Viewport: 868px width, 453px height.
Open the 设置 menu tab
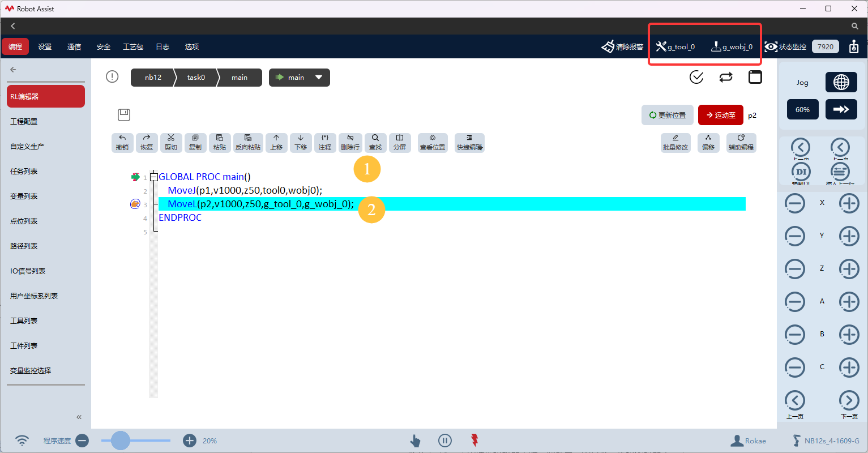click(45, 47)
